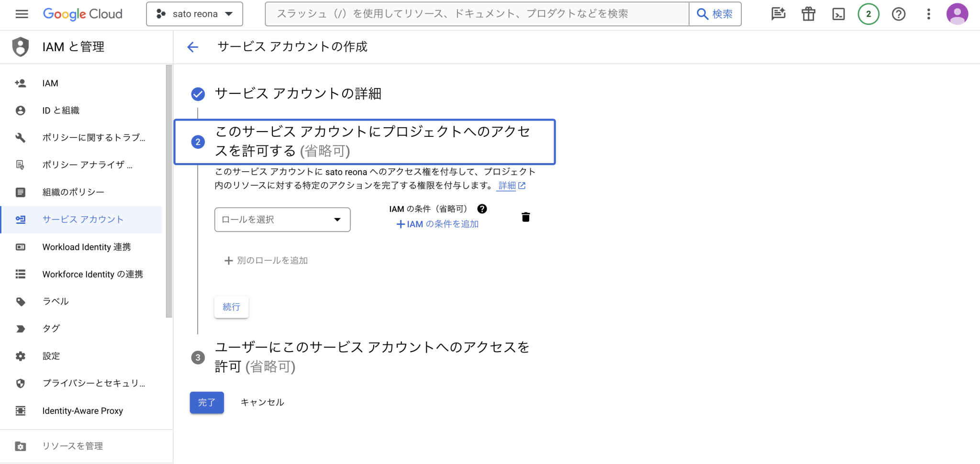Delete the role row with trash icon

tap(525, 217)
